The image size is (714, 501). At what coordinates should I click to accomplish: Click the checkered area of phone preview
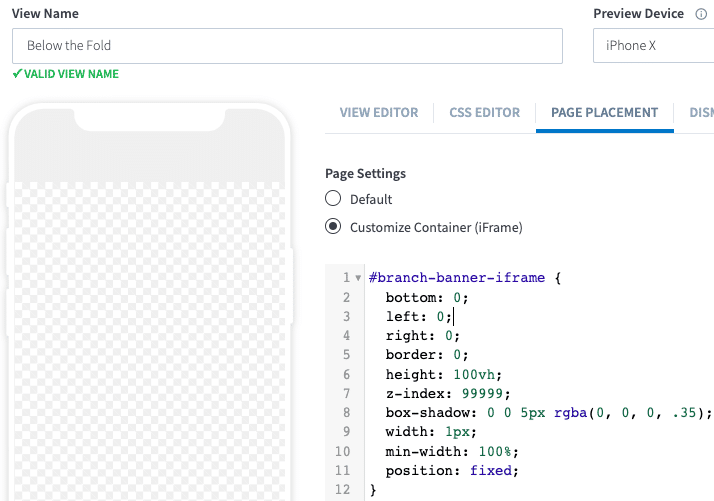click(150, 340)
